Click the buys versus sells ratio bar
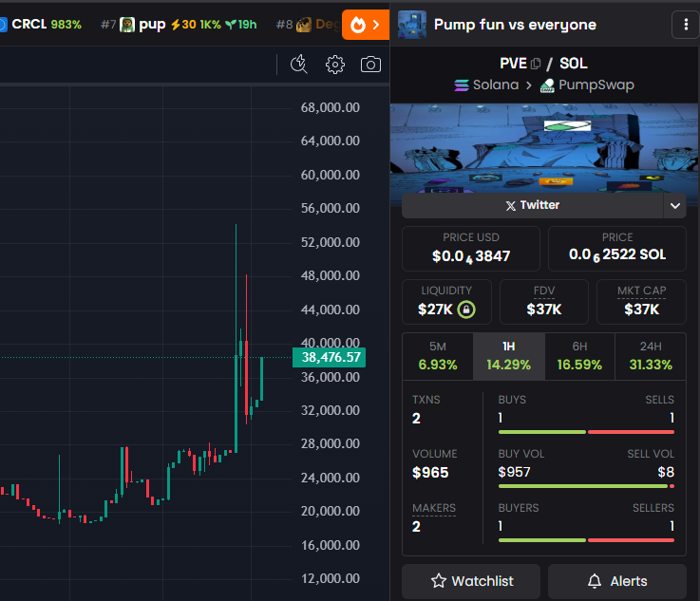This screenshot has height=601, width=700. (x=586, y=432)
